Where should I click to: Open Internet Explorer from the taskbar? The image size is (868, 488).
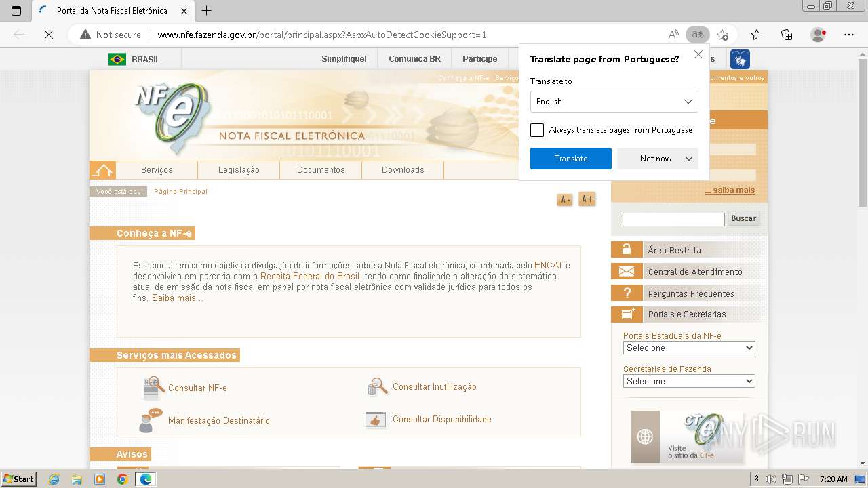tap(54, 479)
